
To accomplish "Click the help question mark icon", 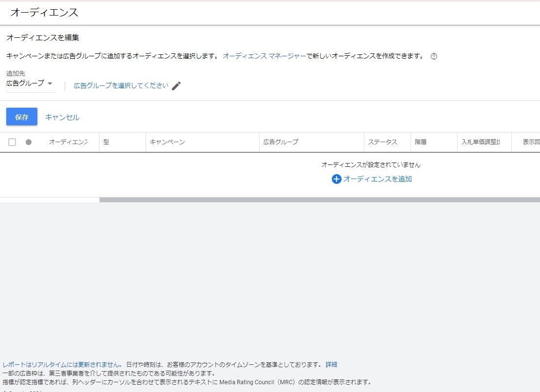I will pos(434,56).
